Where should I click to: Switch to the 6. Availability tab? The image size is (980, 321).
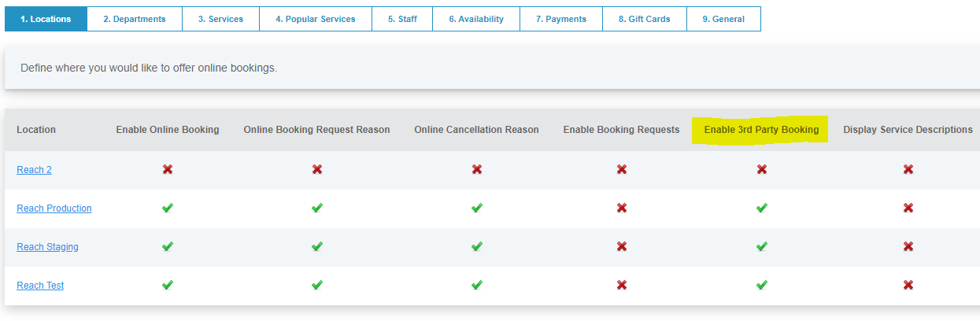point(476,19)
